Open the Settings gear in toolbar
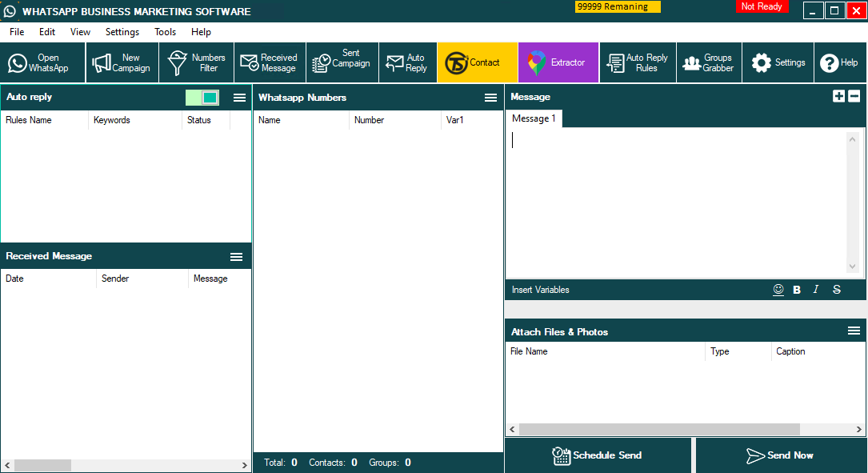This screenshot has height=473, width=868. [x=778, y=62]
